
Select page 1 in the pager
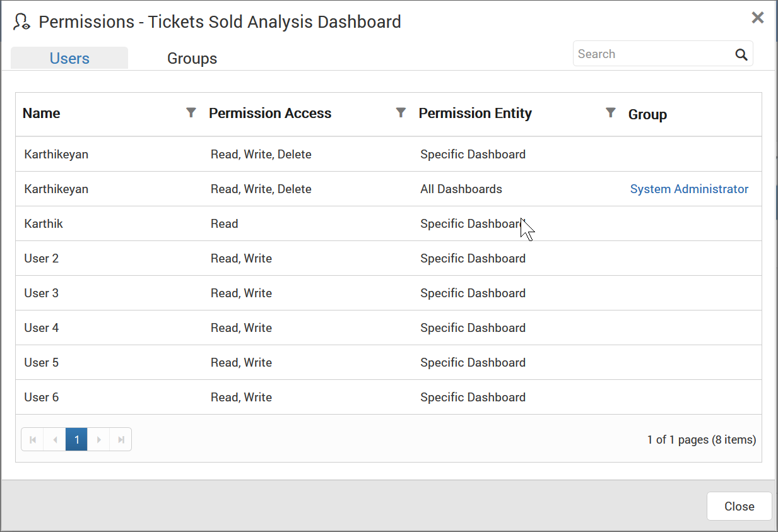click(x=76, y=439)
